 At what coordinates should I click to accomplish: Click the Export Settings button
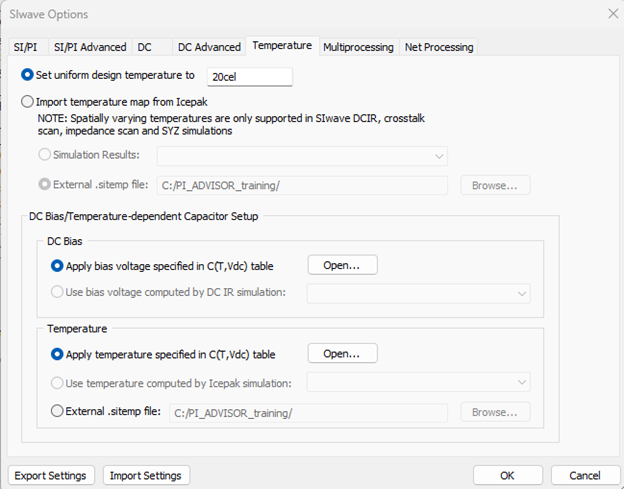click(52, 475)
